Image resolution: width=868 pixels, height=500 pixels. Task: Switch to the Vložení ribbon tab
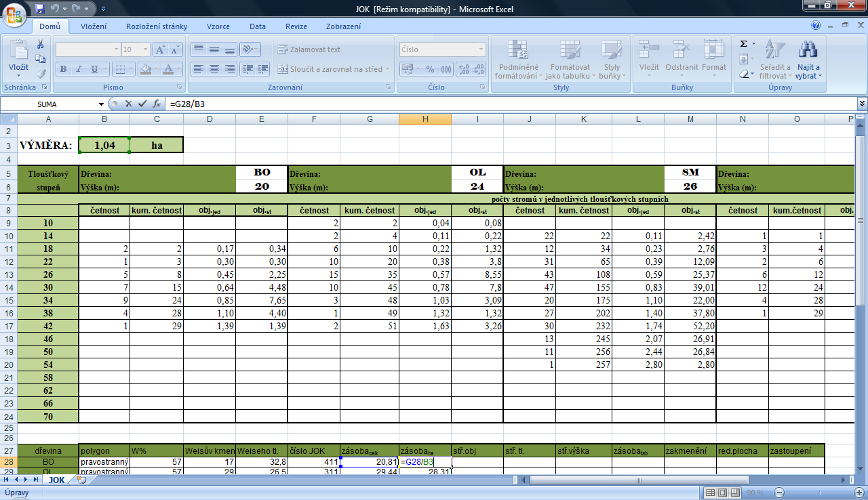(94, 26)
